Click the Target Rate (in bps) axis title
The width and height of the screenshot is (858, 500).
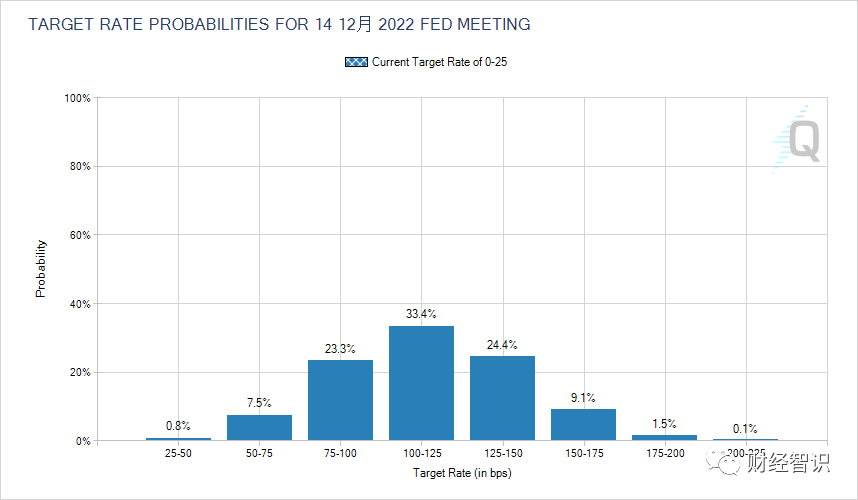(461, 473)
